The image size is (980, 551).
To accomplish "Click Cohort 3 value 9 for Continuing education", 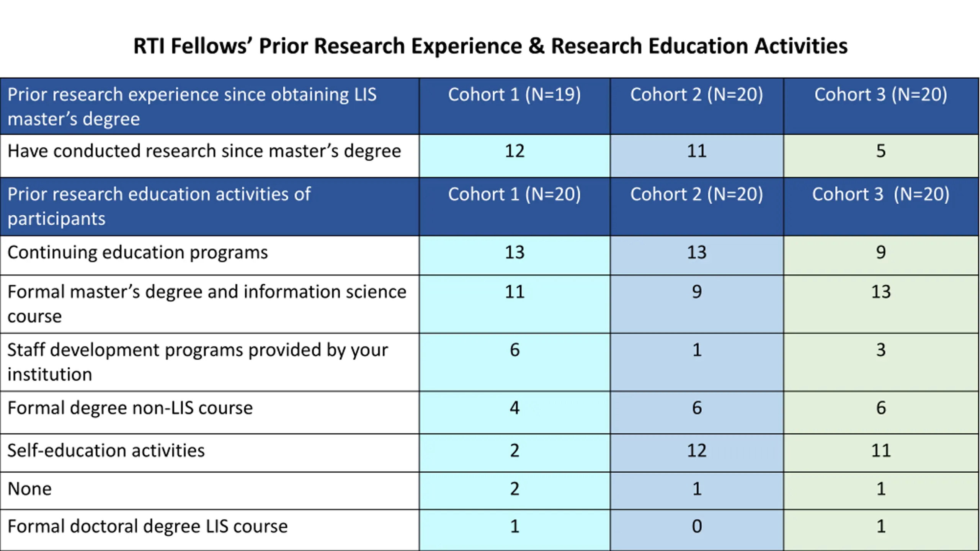I will pyautogui.click(x=880, y=253).
